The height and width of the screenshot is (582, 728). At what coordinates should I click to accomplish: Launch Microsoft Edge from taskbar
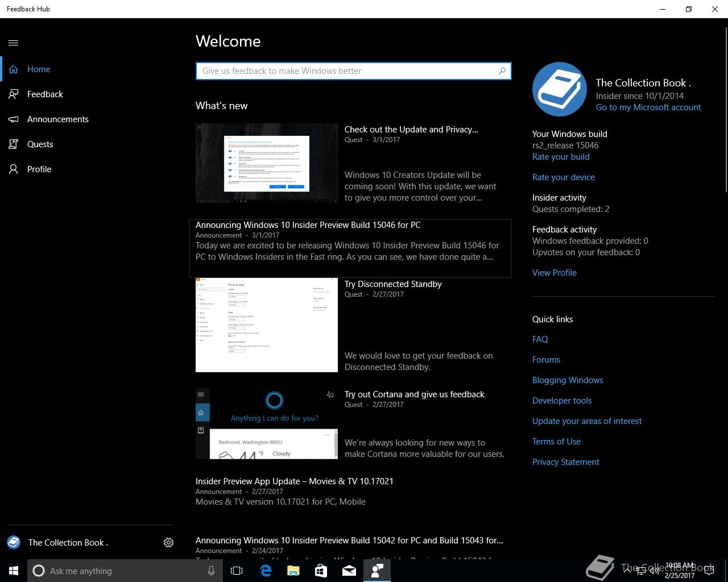point(265,571)
